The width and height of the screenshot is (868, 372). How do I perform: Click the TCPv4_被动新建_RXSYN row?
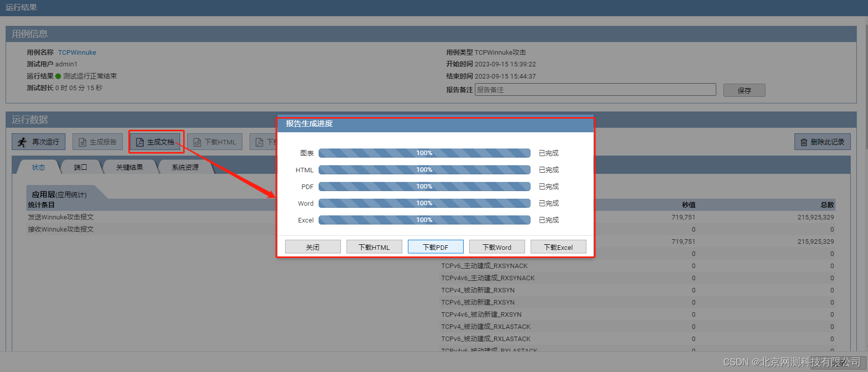pyautogui.click(x=638, y=290)
